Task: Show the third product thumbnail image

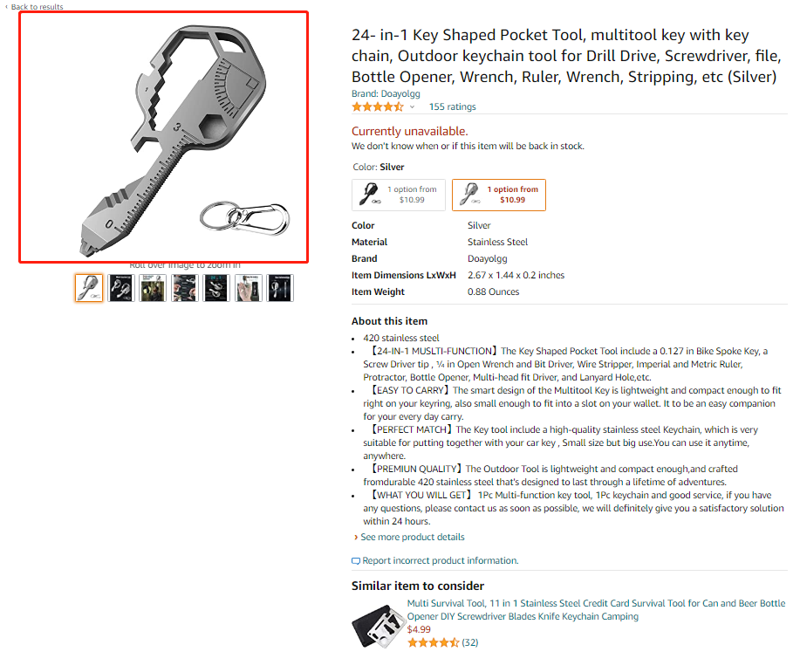Action: tap(153, 288)
